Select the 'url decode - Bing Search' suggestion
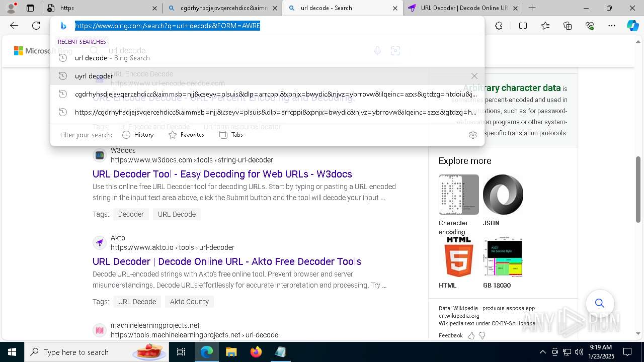This screenshot has height=362, width=644. point(267,58)
